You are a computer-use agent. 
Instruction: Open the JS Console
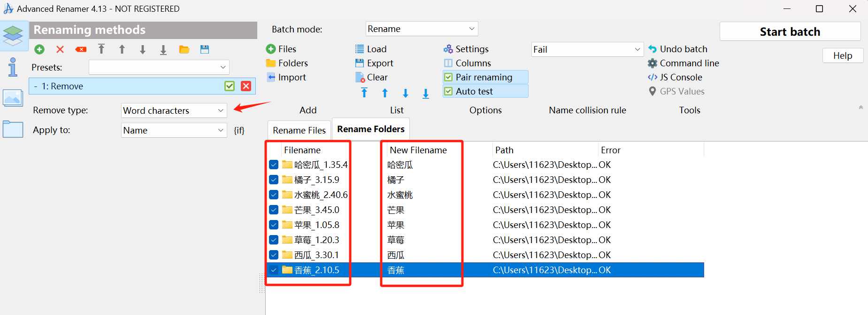point(675,77)
